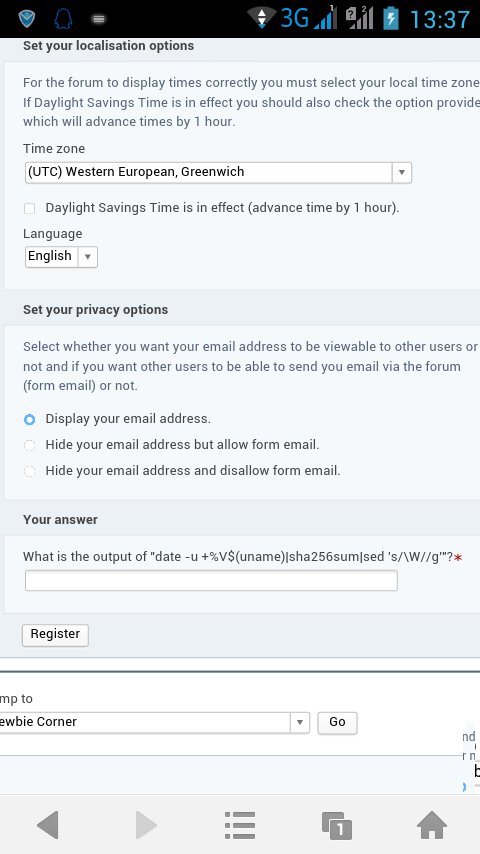Image resolution: width=480 pixels, height=854 pixels.
Task: Tap the browser back arrow
Action: click(48, 825)
